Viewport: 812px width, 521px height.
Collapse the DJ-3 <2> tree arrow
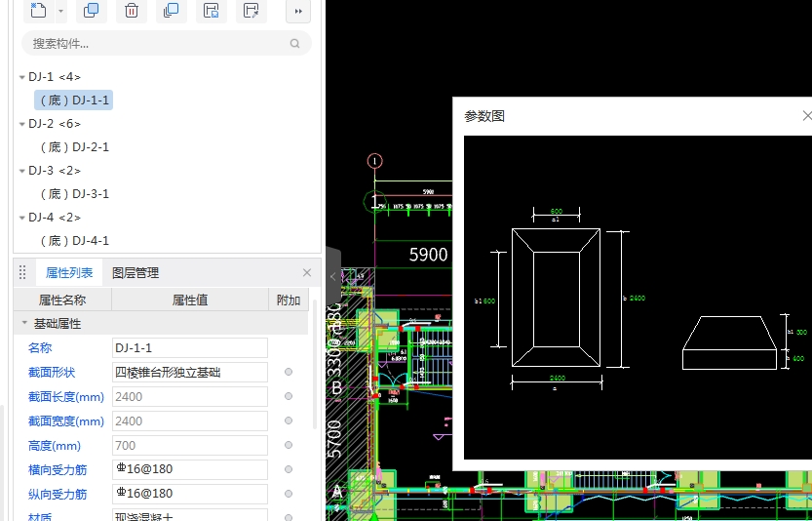pos(21,171)
